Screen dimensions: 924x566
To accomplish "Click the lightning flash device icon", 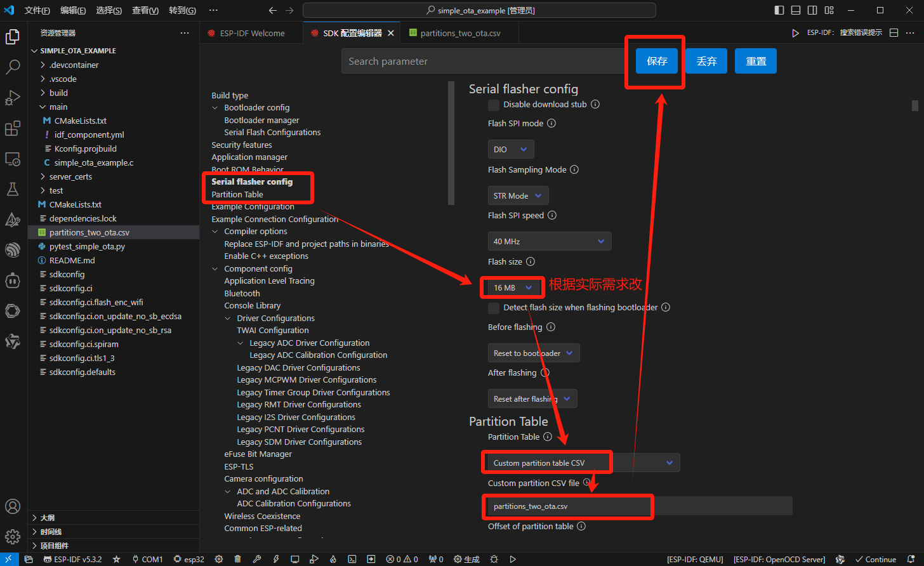I will coord(276,559).
